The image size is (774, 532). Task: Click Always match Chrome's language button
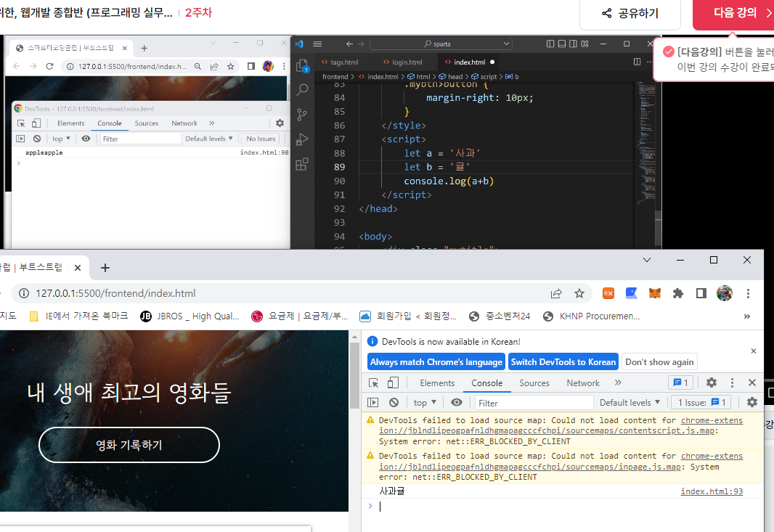(x=436, y=361)
